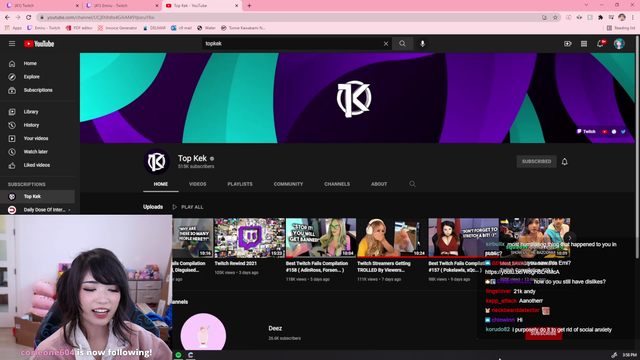Open the notifications bell in header
640x360 pixels.
pos(600,44)
